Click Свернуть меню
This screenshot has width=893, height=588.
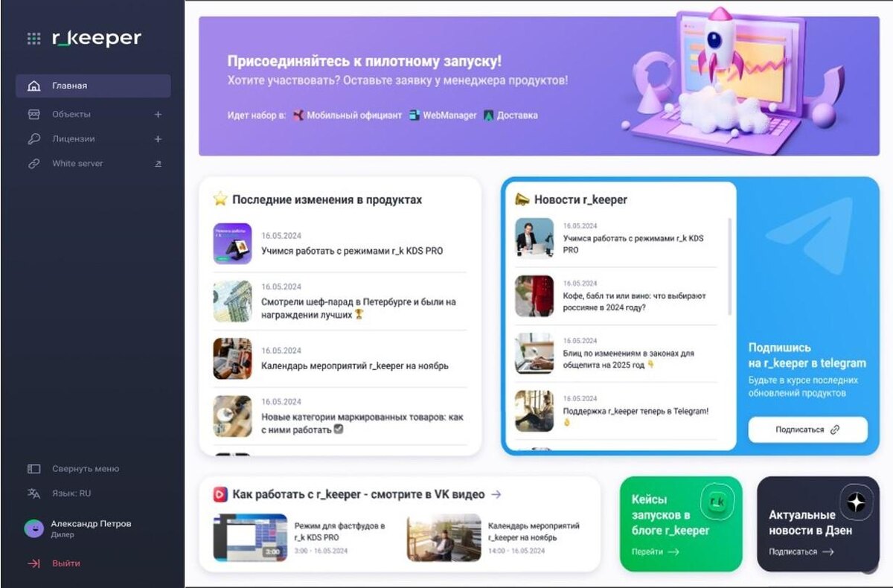86,469
